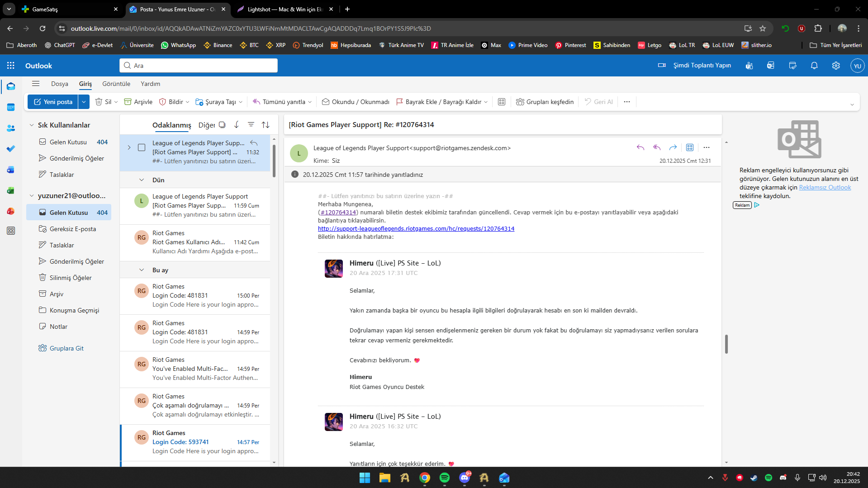Open the Yeni posta dropdown arrow
Viewport: 868px width, 488px height.
[84, 102]
